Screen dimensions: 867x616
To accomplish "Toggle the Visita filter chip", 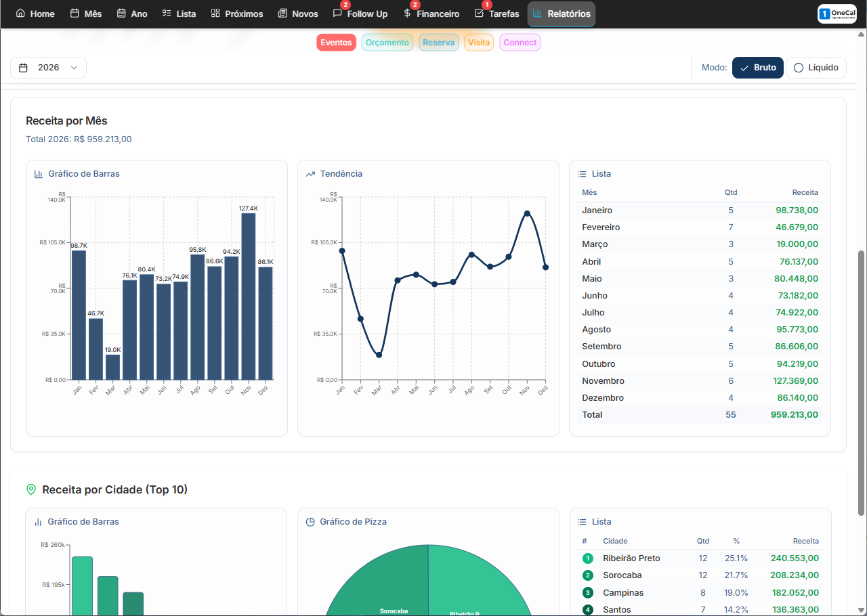I will (479, 43).
